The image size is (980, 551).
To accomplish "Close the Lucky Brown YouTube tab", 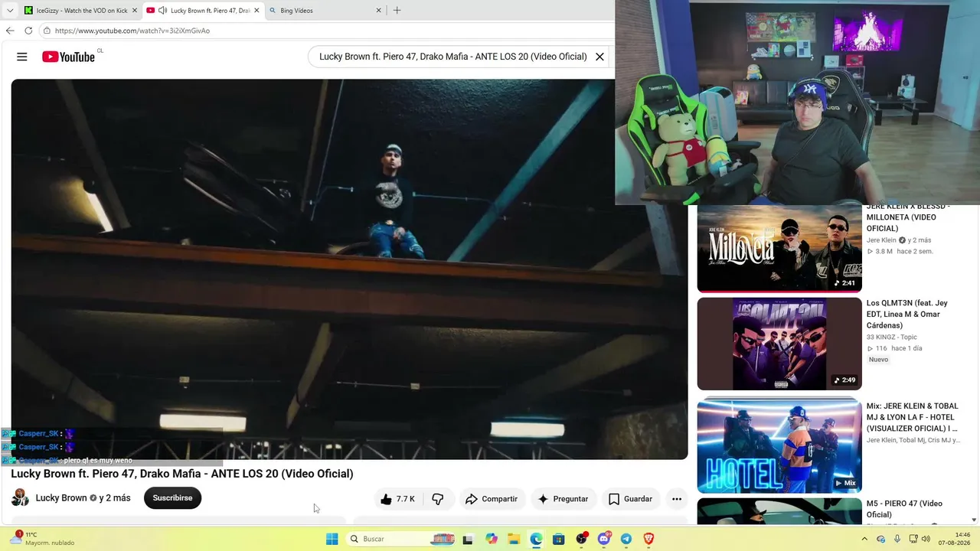I will click(256, 11).
